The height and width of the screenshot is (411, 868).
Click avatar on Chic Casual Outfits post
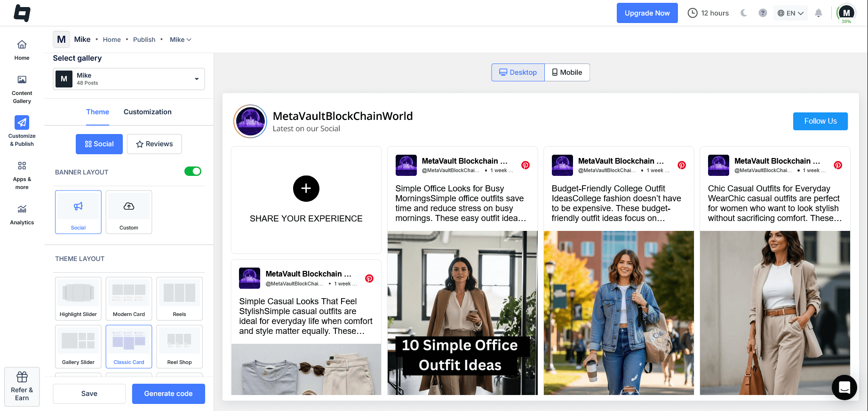pyautogui.click(x=718, y=165)
